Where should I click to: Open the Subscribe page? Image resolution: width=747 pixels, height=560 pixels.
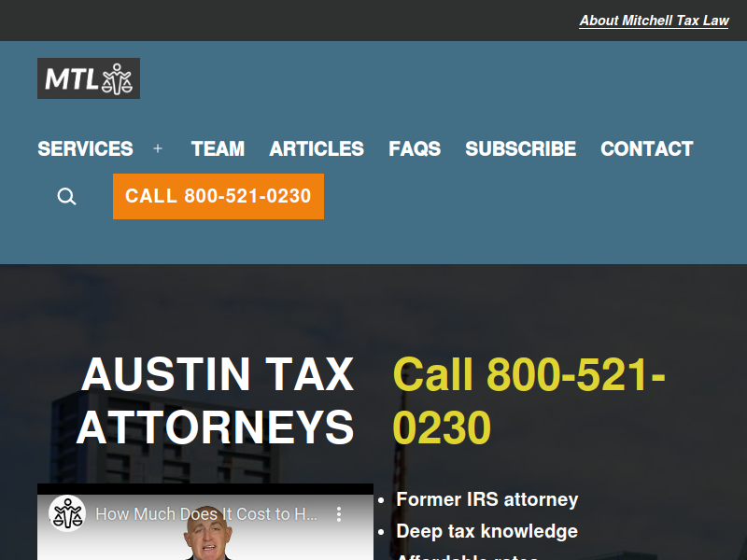tap(521, 149)
